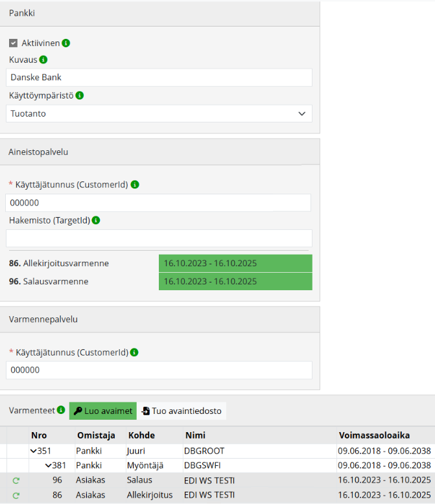This screenshot has width=435, height=504.
Task: Click the Voimassaoloaika column header
Action: (x=373, y=435)
